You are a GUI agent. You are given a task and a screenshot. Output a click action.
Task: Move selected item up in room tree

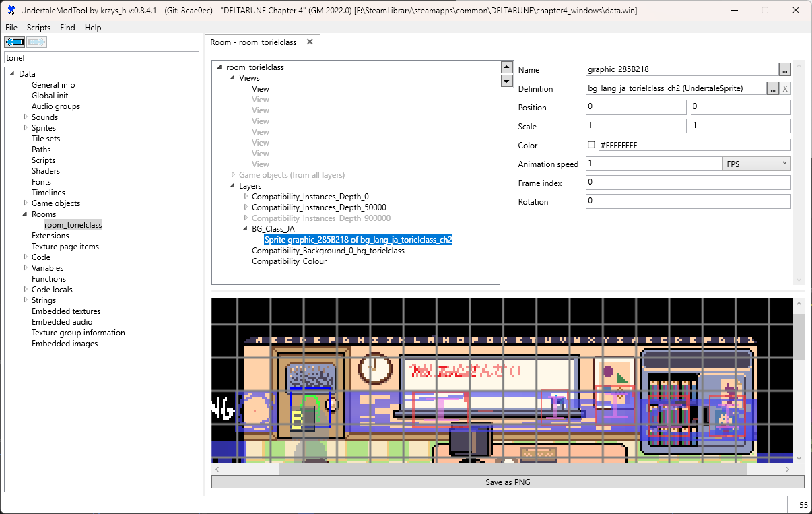[507, 67]
